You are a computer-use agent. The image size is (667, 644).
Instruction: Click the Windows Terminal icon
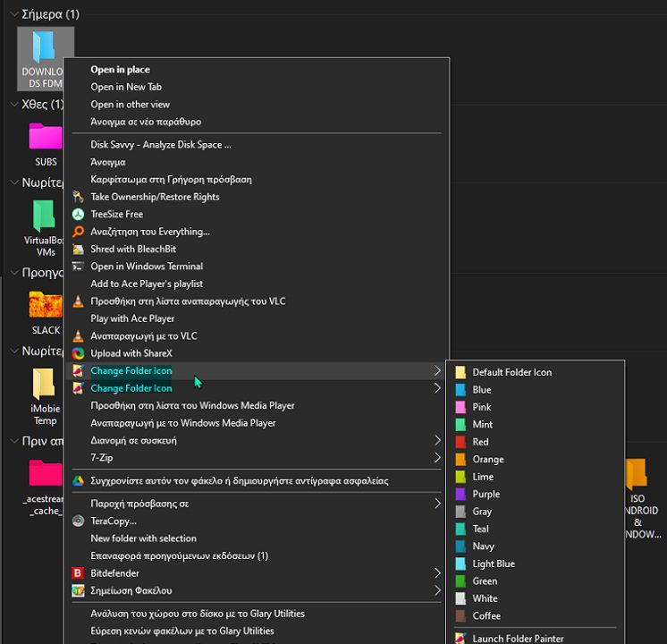click(78, 267)
